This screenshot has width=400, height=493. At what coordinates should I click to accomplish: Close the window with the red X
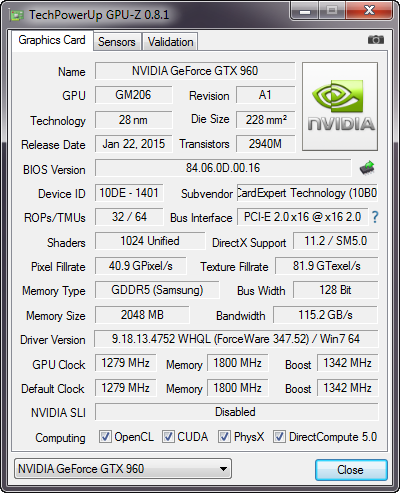click(x=369, y=11)
